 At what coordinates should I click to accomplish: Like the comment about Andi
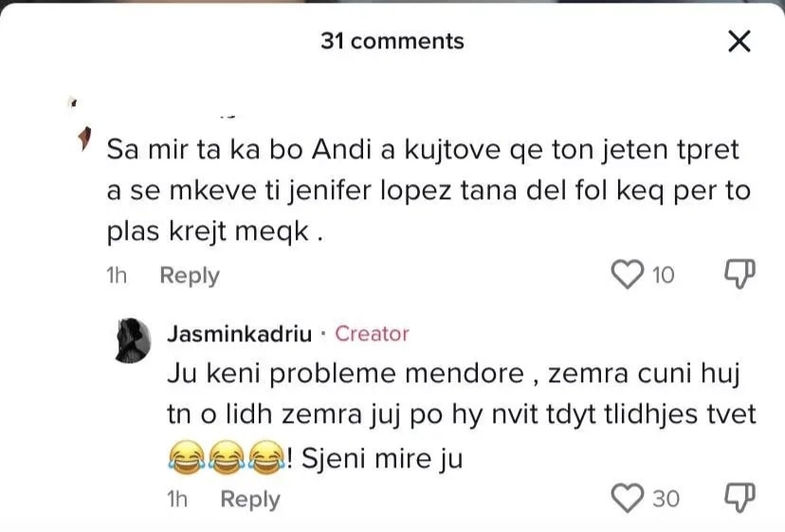[625, 275]
